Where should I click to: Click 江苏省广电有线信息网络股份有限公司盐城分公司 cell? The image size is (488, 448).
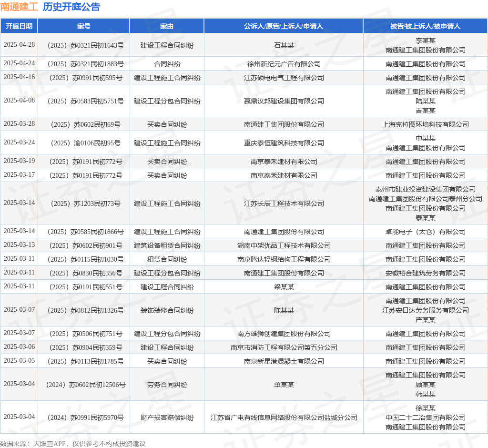point(284,418)
